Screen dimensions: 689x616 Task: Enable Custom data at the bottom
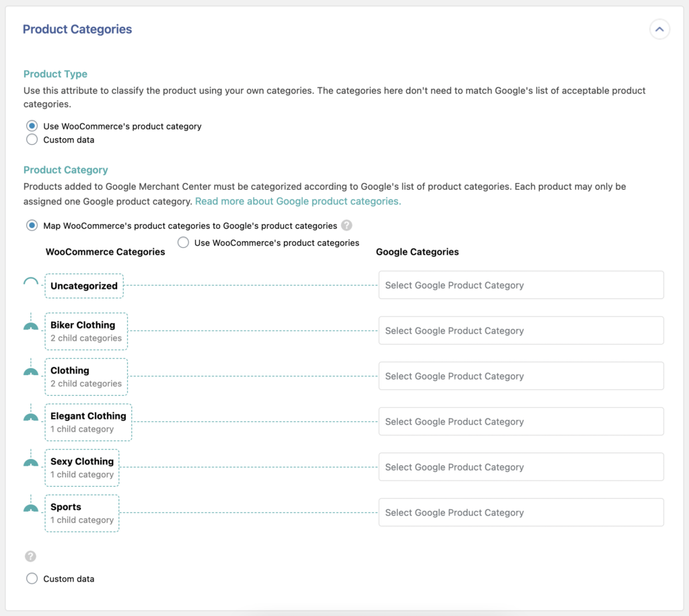pyautogui.click(x=32, y=578)
